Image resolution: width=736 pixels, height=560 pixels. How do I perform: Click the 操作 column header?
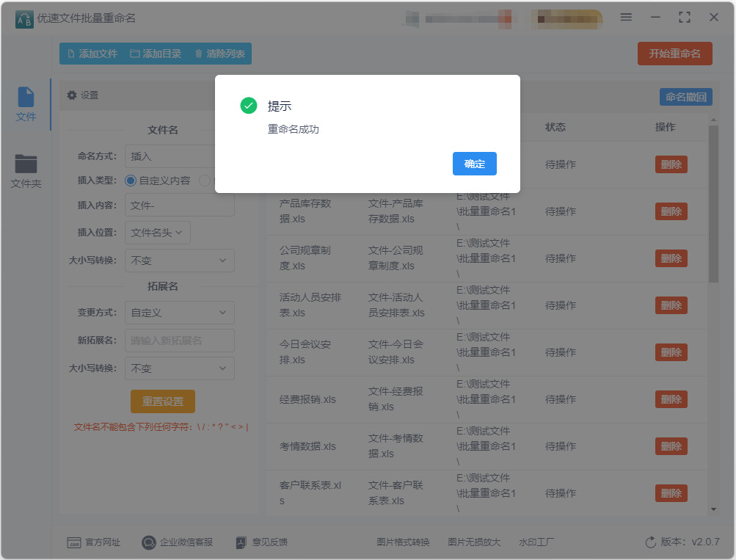pos(665,127)
